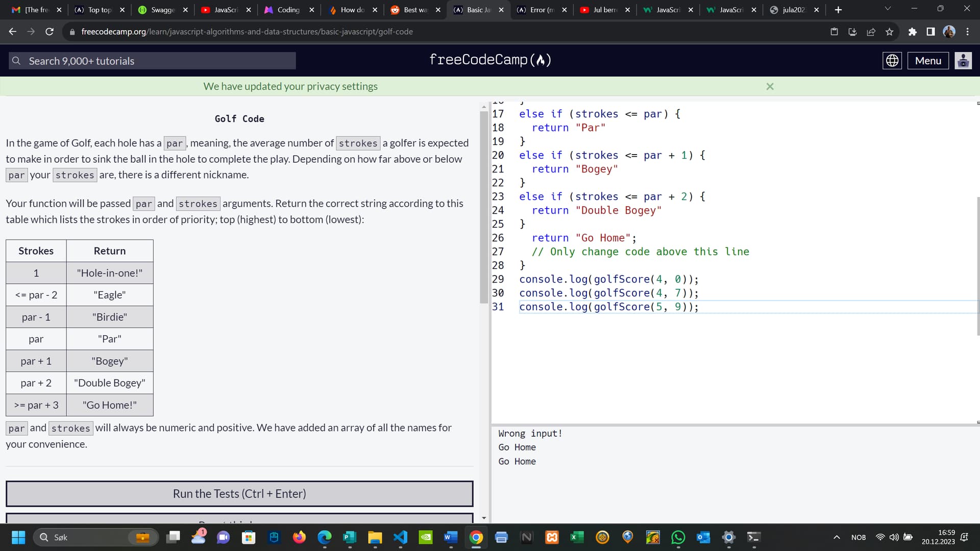
Task: Switch to the Basic Ja browser tab
Action: point(475,9)
